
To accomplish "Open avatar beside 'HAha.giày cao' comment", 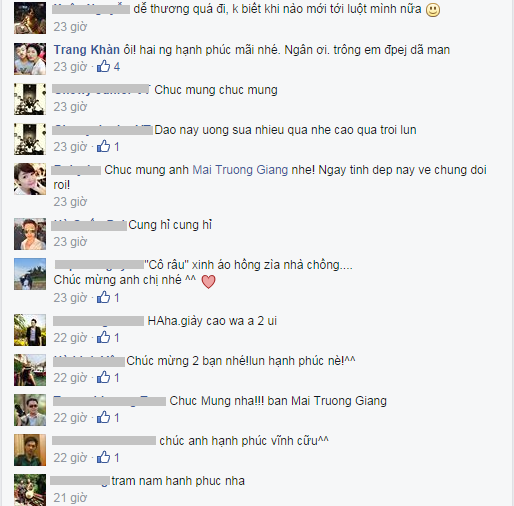I will click(30, 330).
